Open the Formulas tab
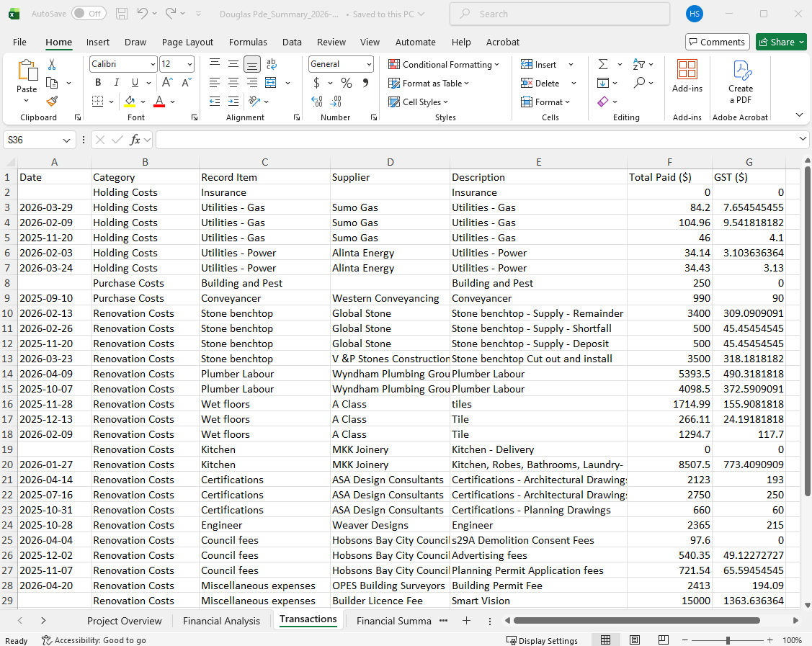The height and width of the screenshot is (646, 812). (248, 42)
